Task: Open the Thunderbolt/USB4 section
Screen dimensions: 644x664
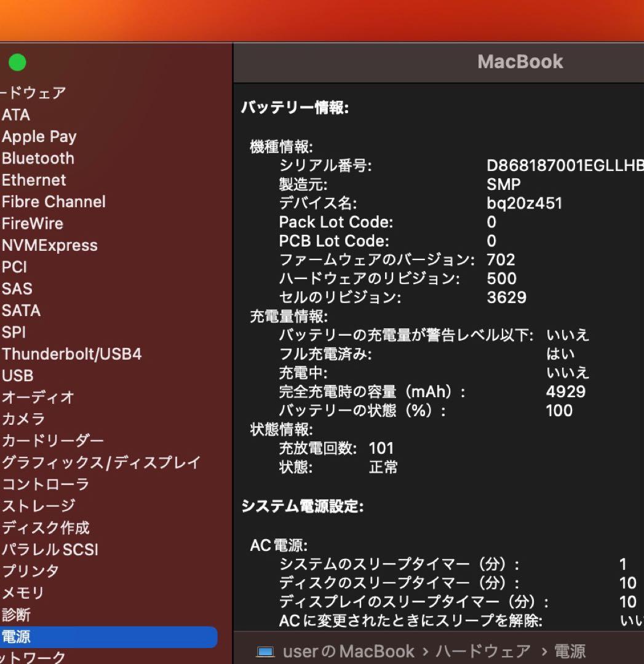Action: coord(72,354)
